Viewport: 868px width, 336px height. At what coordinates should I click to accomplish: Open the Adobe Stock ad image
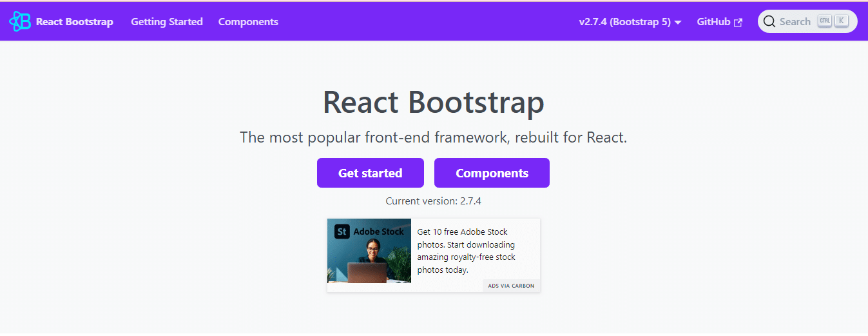pos(369,251)
